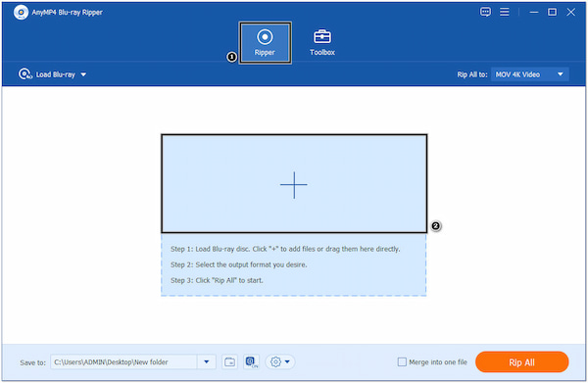Open the Toolbox tab

point(322,43)
